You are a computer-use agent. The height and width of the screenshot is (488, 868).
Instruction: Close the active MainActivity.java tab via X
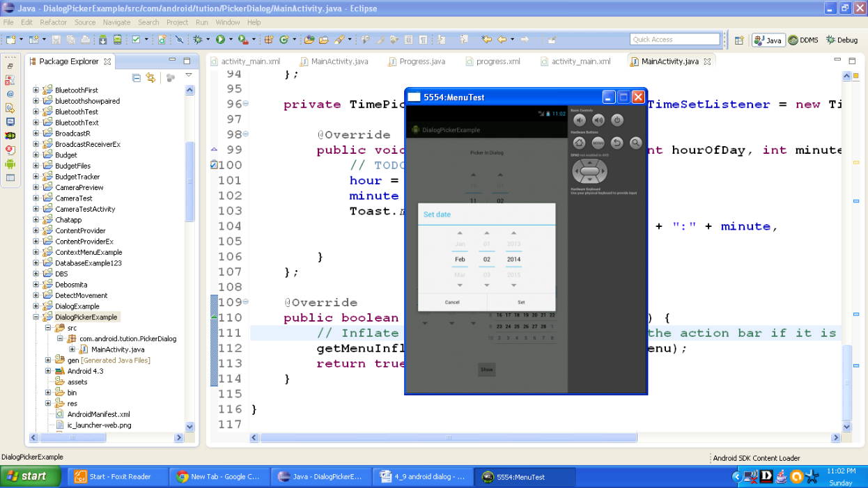click(706, 61)
